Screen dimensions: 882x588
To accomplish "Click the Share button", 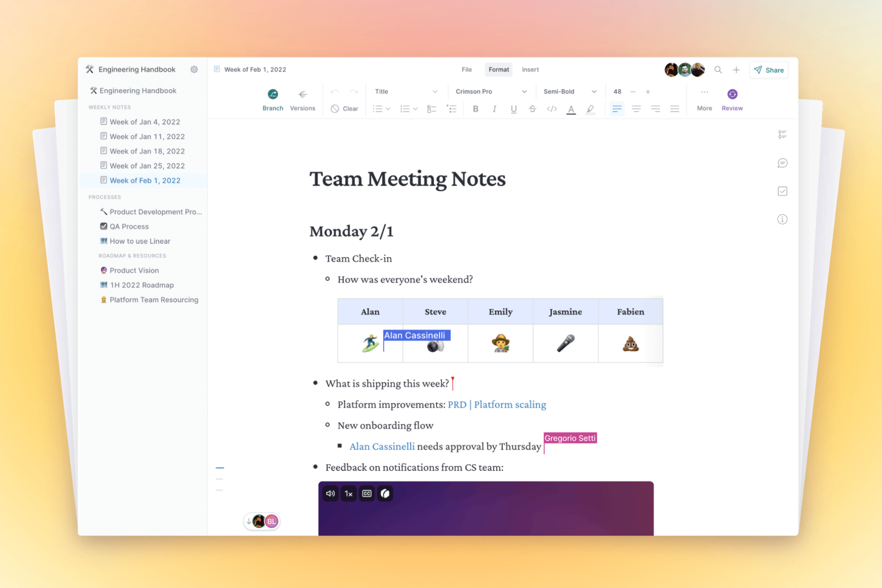I will pos(768,70).
